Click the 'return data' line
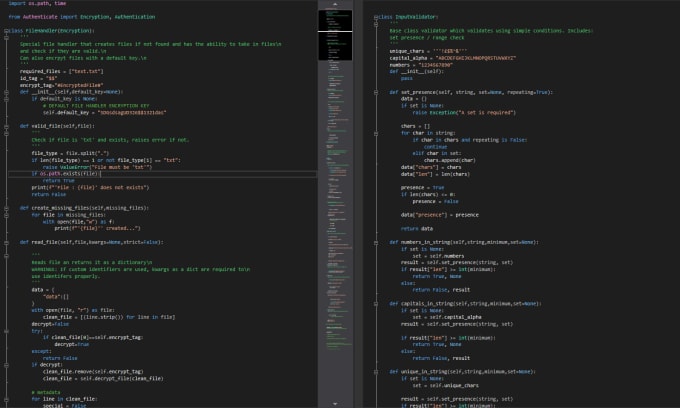The height and width of the screenshot is (408, 680). pyautogui.click(x=416, y=228)
